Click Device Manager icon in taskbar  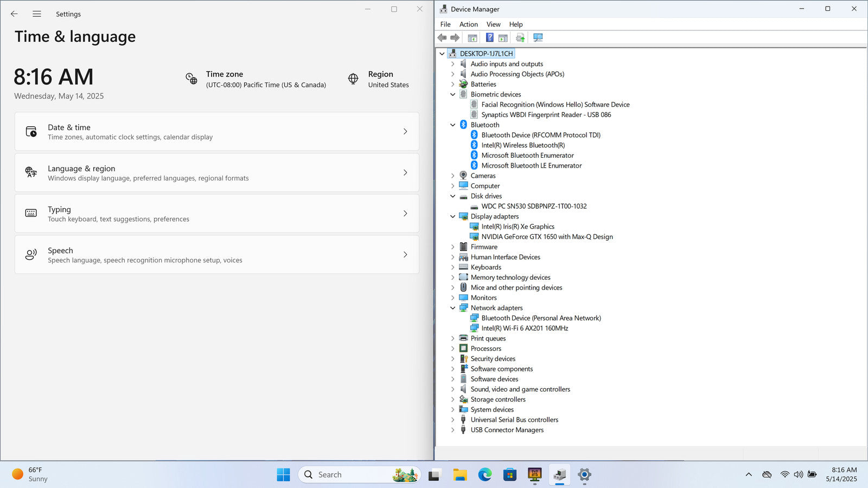coord(560,474)
